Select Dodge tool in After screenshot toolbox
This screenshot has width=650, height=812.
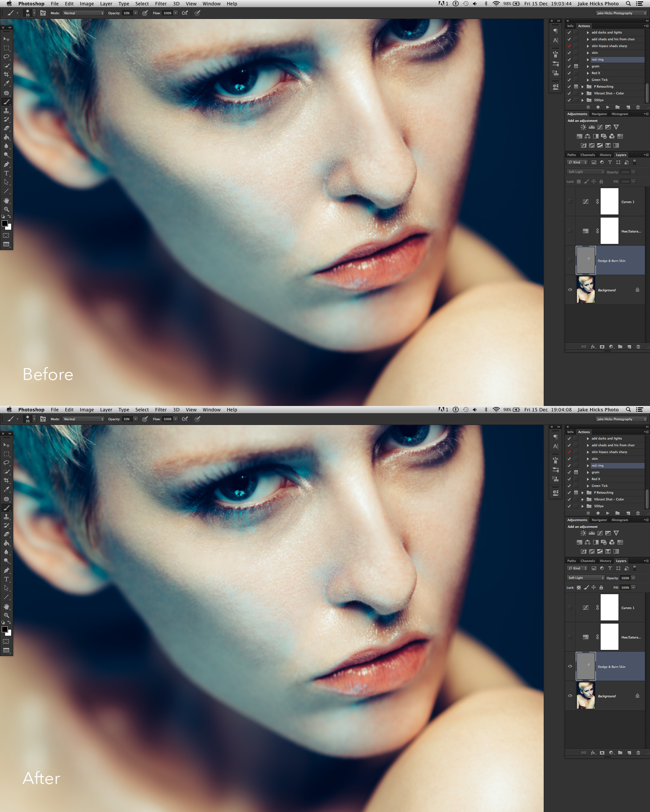click(x=6, y=561)
